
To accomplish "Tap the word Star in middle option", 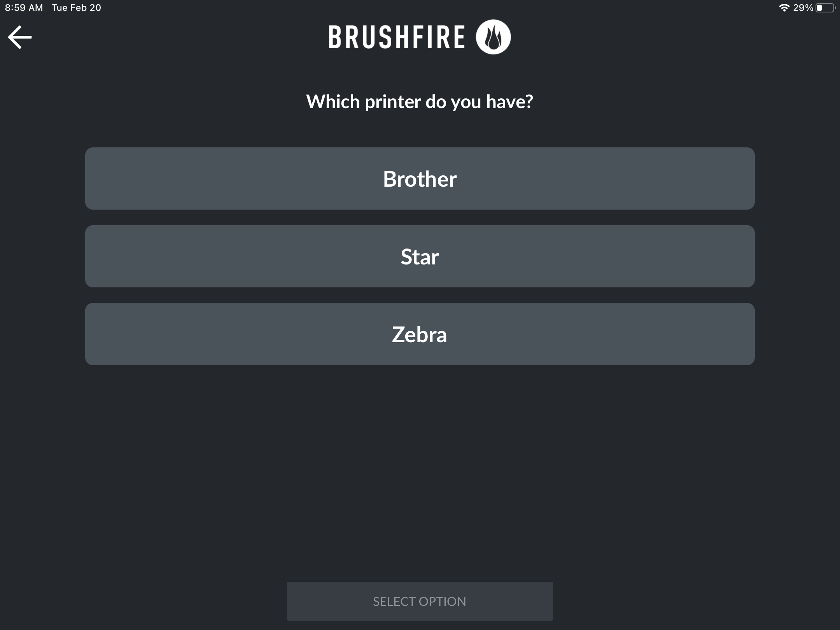I will tap(420, 257).
